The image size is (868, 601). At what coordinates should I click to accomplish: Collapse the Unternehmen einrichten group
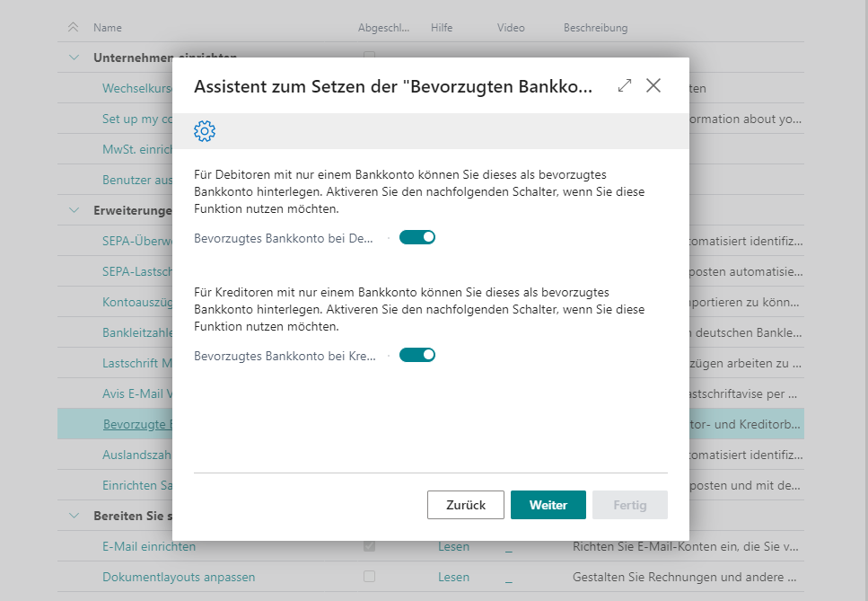click(74, 57)
